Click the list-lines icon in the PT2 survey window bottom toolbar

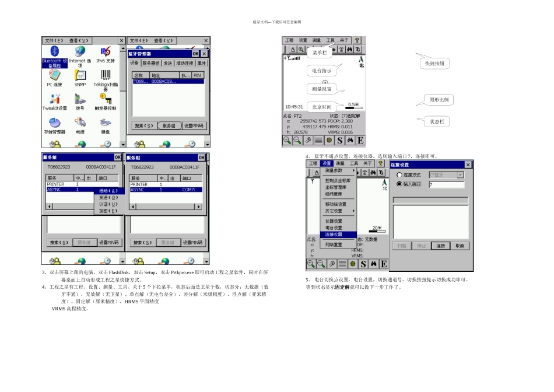318,141
